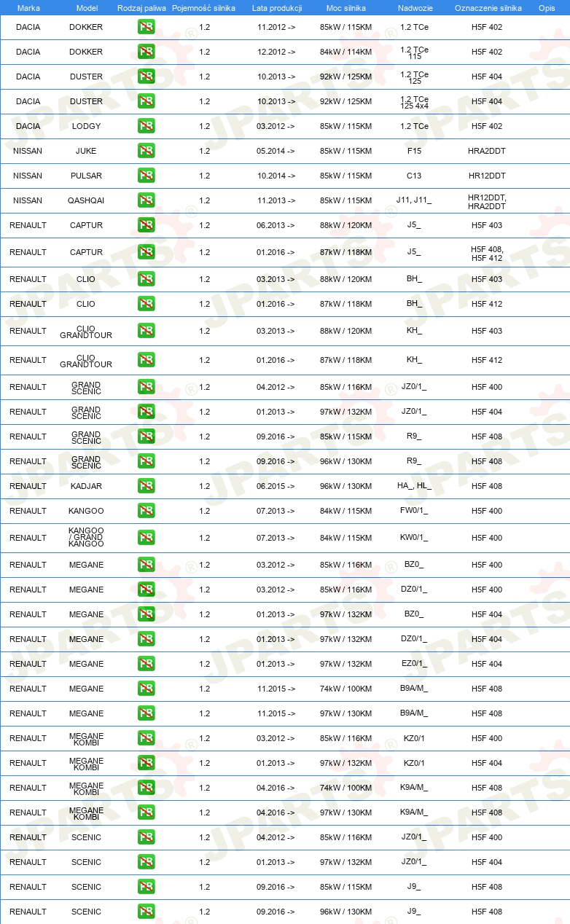This screenshot has height=924, width=570.
Task: Click the Rodzaj paliwa column header
Action: pyautogui.click(x=141, y=8)
